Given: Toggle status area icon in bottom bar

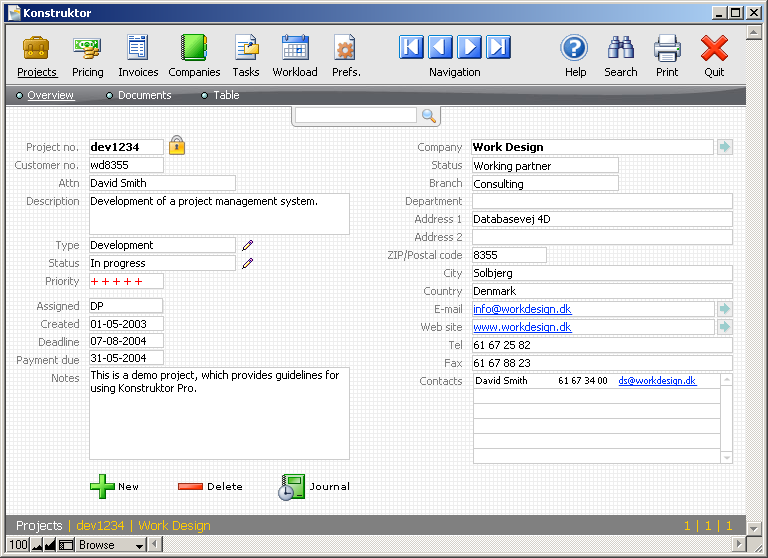Looking at the screenshot, I should [66, 545].
